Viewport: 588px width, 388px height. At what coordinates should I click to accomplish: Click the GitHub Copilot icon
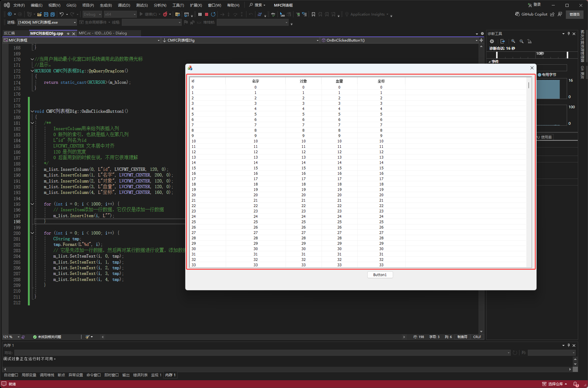pos(517,14)
